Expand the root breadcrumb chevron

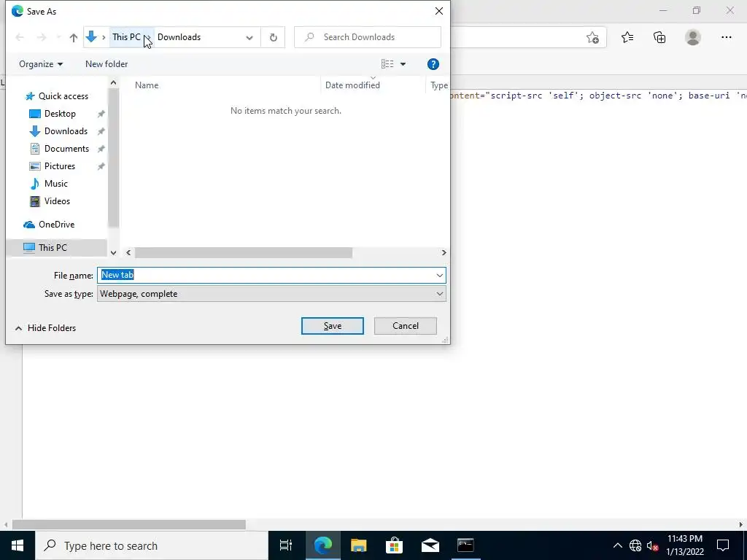click(104, 37)
